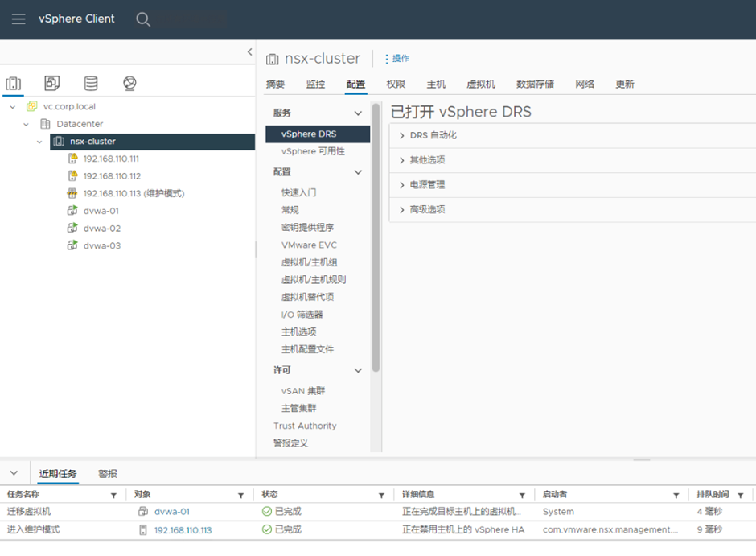Select host 192.168.110.113 (维护模式) in tree
The width and height of the screenshot is (756, 556).
click(134, 193)
